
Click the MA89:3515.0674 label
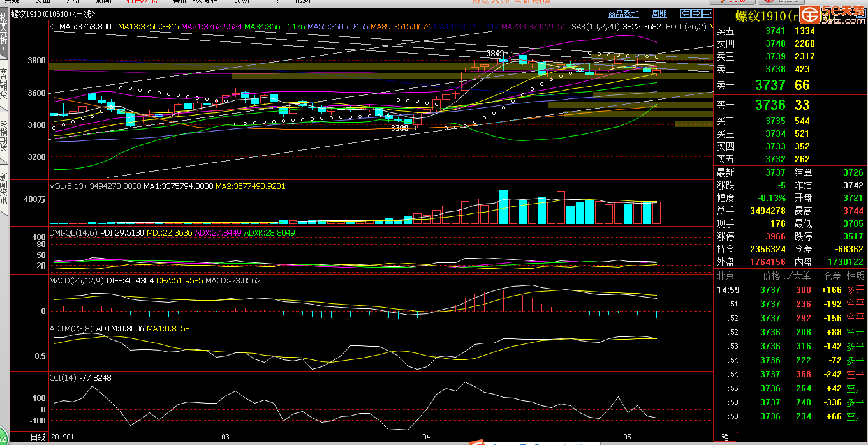(401, 27)
